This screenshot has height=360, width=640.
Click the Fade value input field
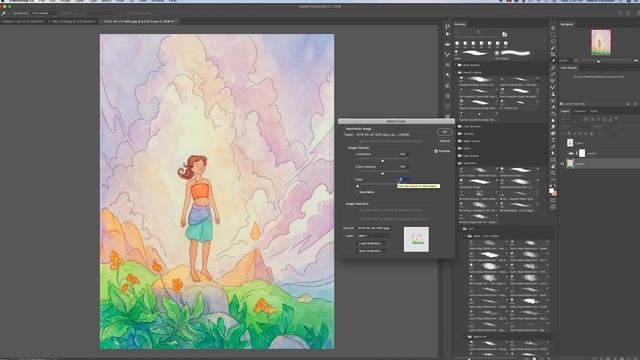(404, 179)
